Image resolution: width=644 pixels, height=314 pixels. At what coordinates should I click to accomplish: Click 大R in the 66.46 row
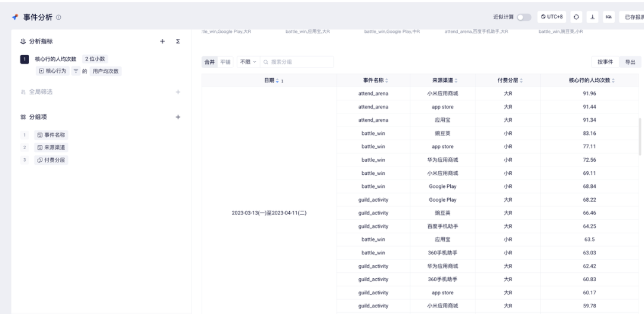pyautogui.click(x=508, y=213)
